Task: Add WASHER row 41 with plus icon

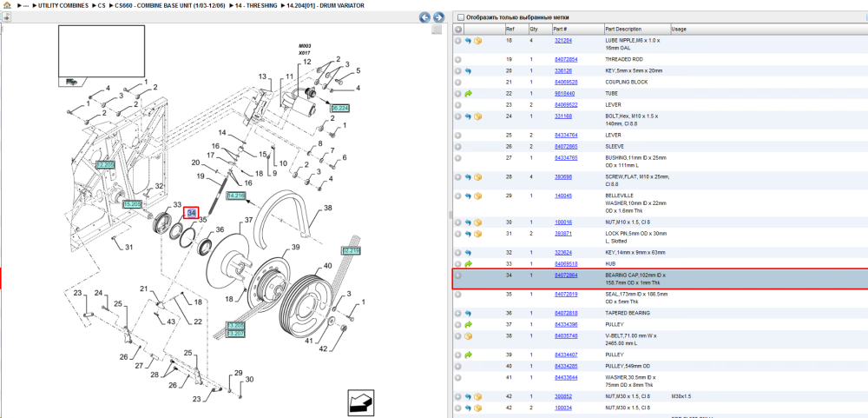Action: pyautogui.click(x=458, y=377)
